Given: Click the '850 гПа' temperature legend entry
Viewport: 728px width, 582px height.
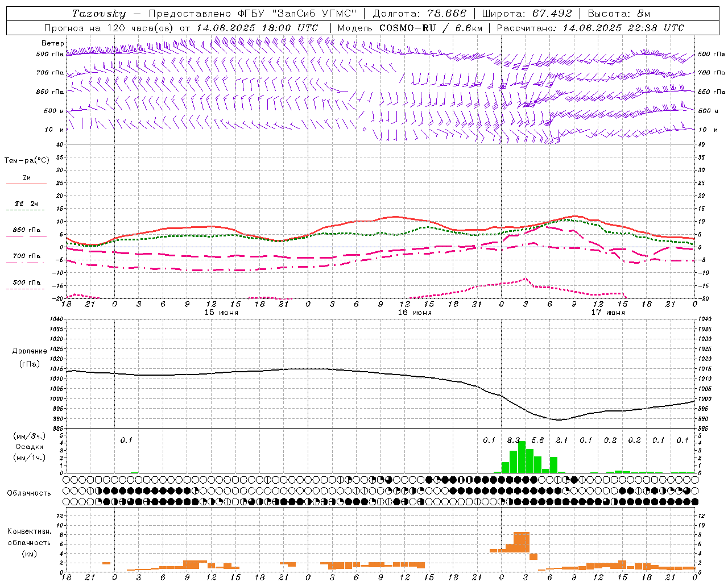Looking at the screenshot, I should point(27,230).
